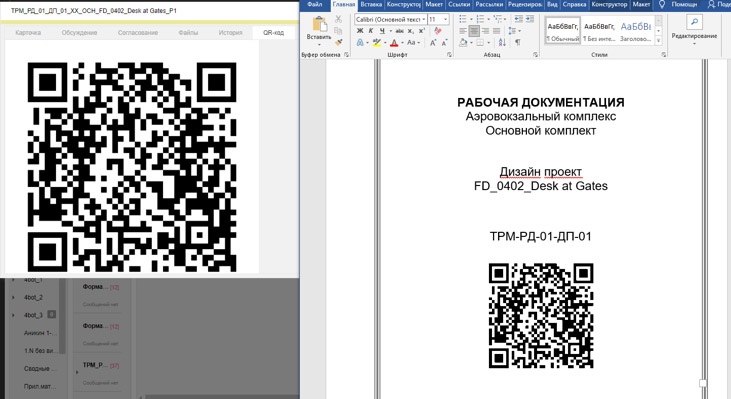Apply the red font color button
The image size is (731, 399).
tap(394, 42)
